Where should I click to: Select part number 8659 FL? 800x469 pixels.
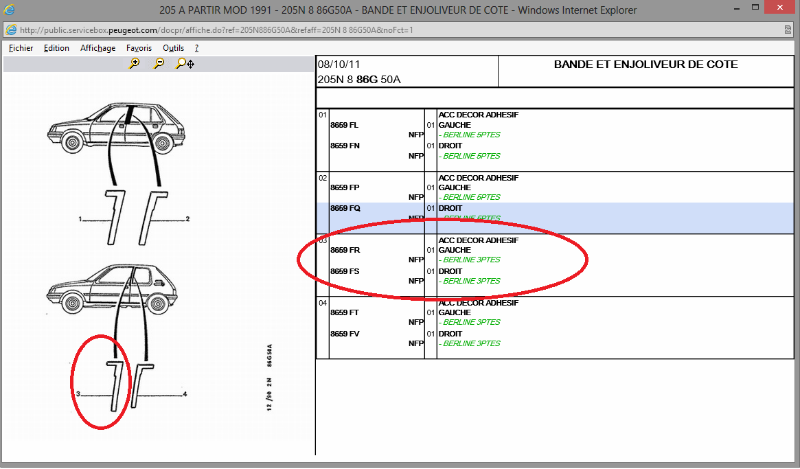[344, 125]
